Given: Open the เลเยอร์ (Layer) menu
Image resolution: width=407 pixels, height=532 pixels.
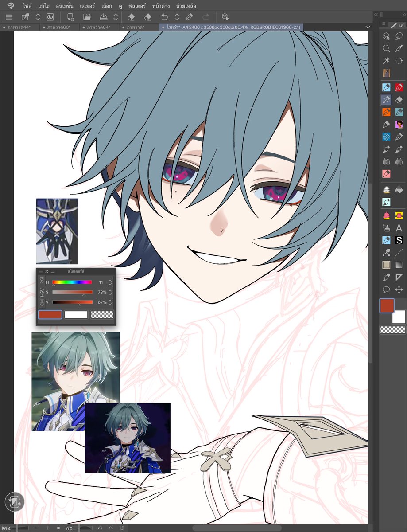Looking at the screenshot, I should click(87, 6).
